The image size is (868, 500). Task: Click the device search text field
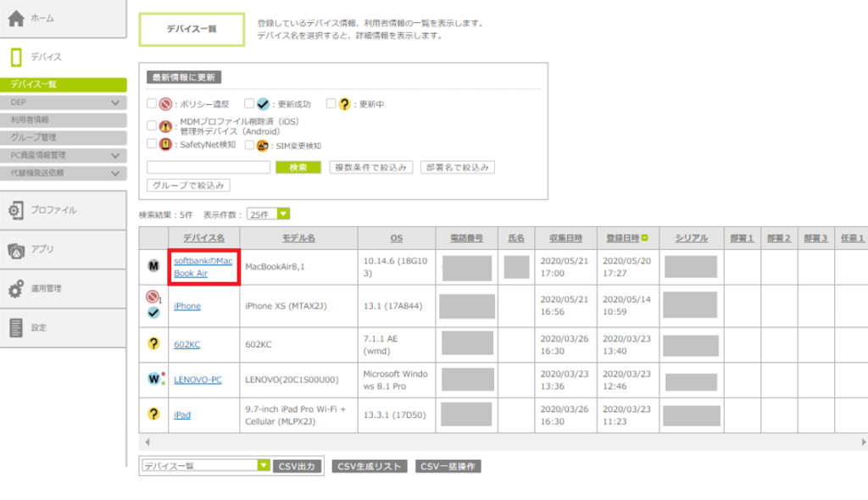[x=209, y=167]
